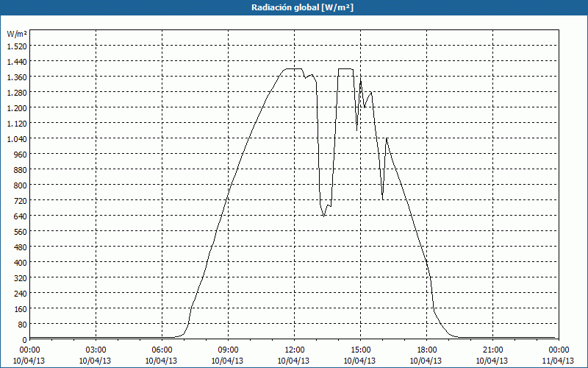The image size is (588, 368).
Task: Select the 1.040 y-axis value
Action: click(17, 139)
